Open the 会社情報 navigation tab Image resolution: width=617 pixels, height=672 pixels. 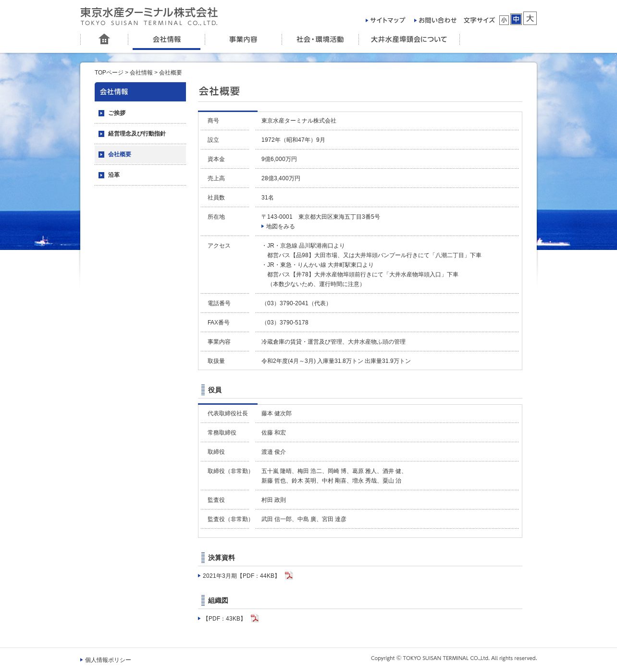(x=167, y=39)
